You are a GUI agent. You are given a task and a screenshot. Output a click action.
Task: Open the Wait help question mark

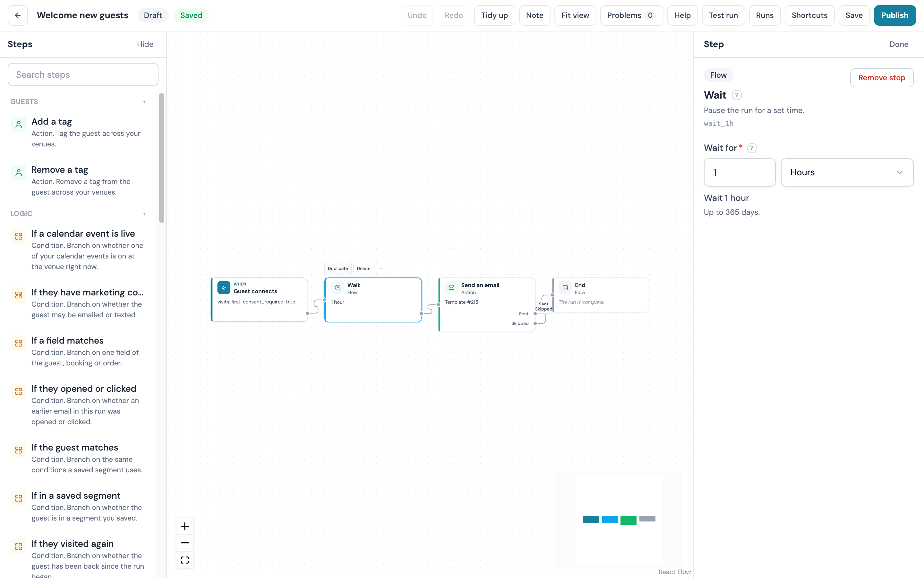737,95
